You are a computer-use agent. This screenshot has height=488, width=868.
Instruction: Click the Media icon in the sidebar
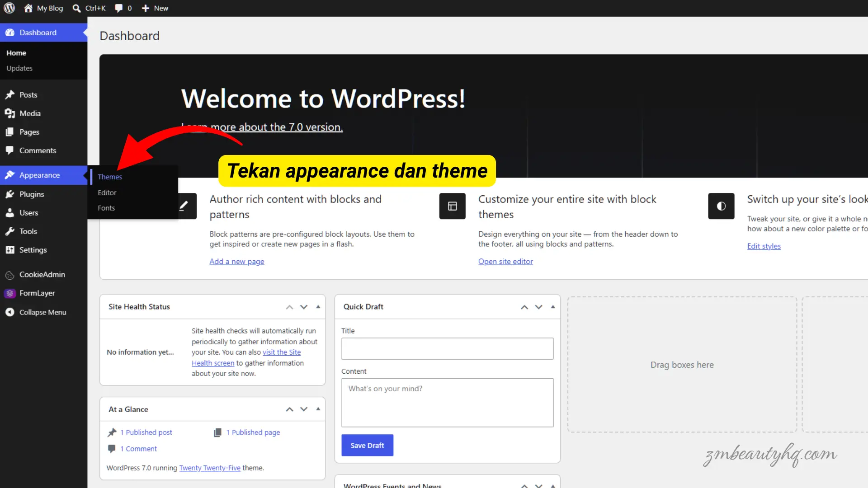coord(9,113)
